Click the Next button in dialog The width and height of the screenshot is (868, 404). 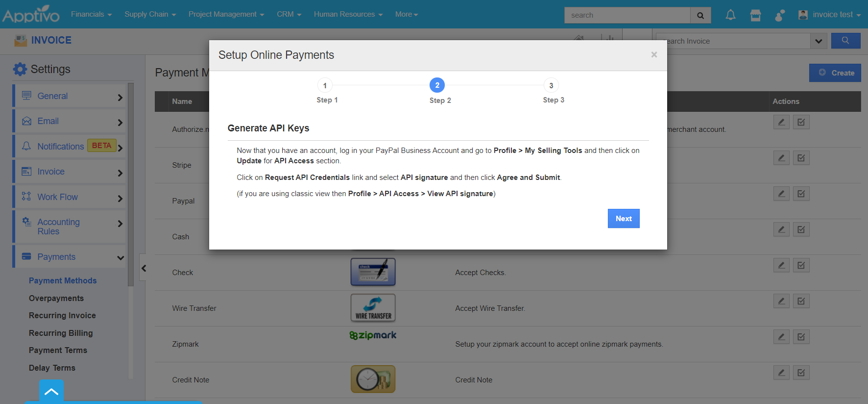(624, 219)
